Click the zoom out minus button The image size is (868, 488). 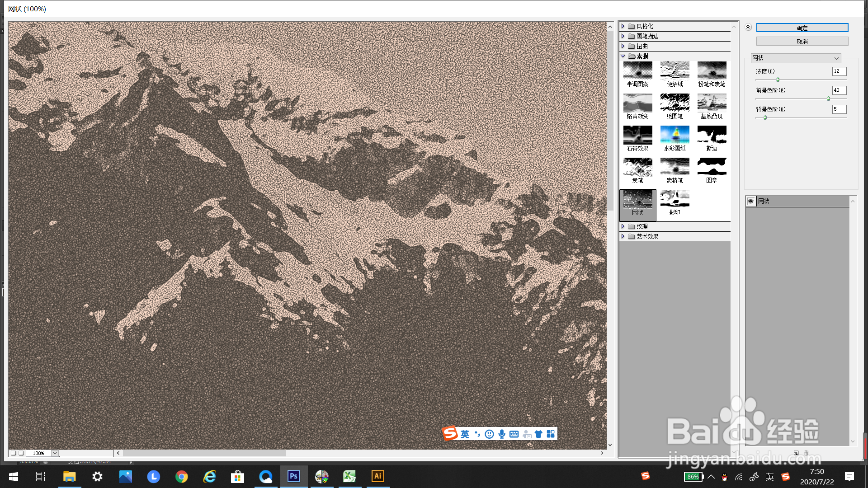pyautogui.click(x=14, y=453)
